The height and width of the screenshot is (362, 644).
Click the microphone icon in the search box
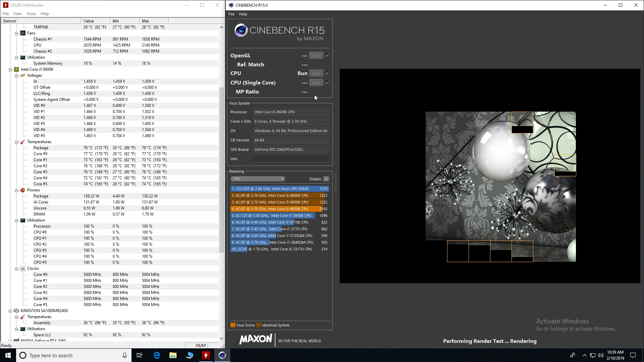point(124,355)
